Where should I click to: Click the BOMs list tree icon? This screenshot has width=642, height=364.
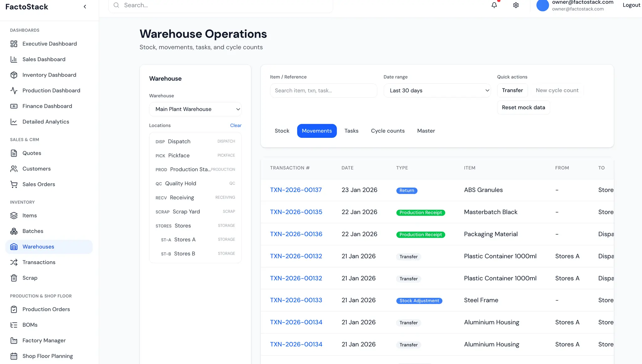[14, 325]
